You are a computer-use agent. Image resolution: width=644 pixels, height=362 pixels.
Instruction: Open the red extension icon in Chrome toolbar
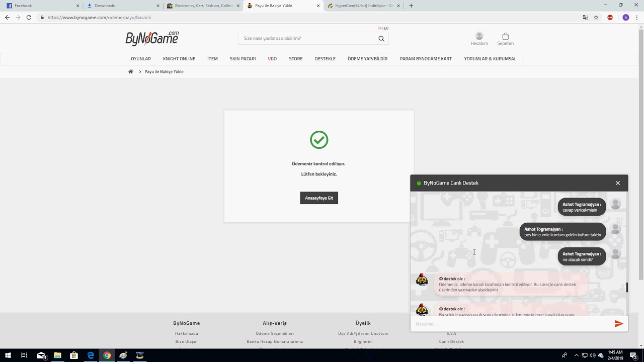click(x=610, y=17)
